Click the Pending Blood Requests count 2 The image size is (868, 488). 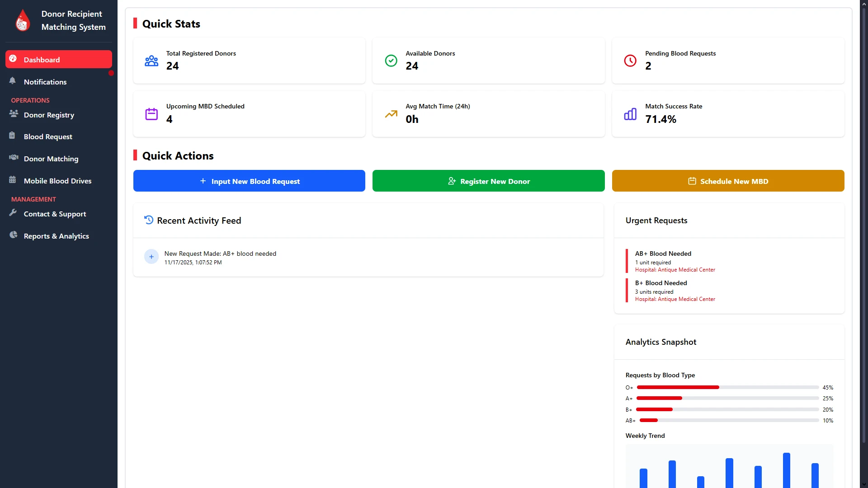point(648,66)
